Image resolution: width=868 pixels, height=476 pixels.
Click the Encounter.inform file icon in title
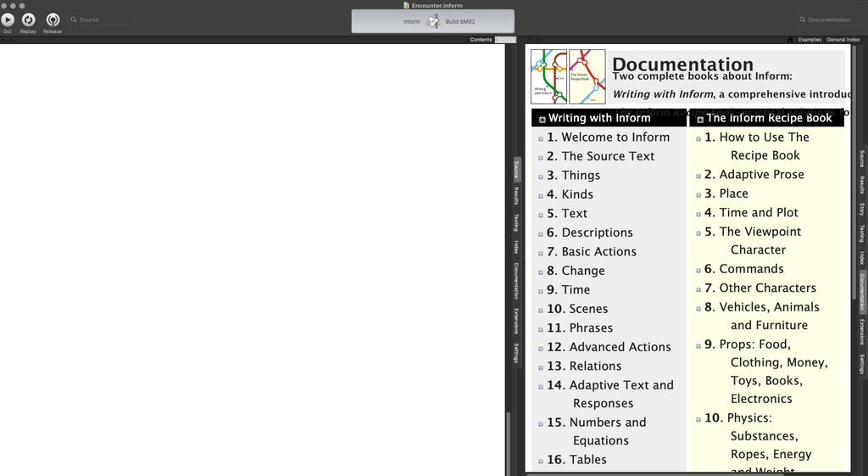(406, 5)
